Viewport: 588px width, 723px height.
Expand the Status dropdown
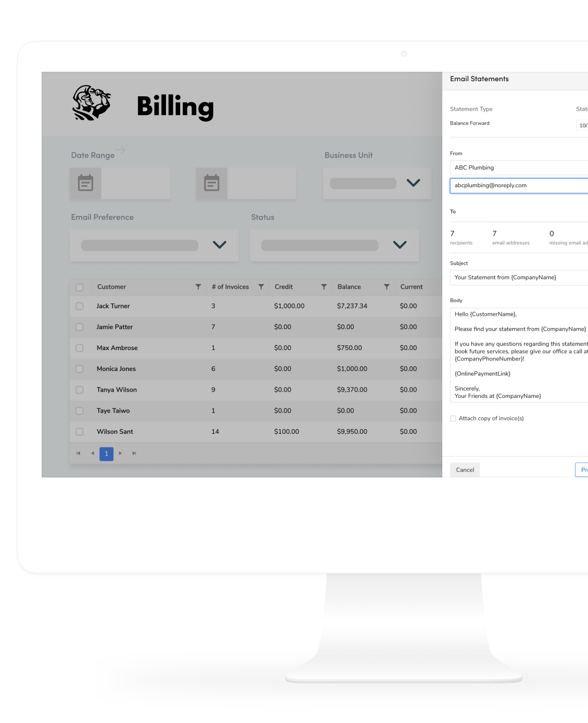[400, 244]
